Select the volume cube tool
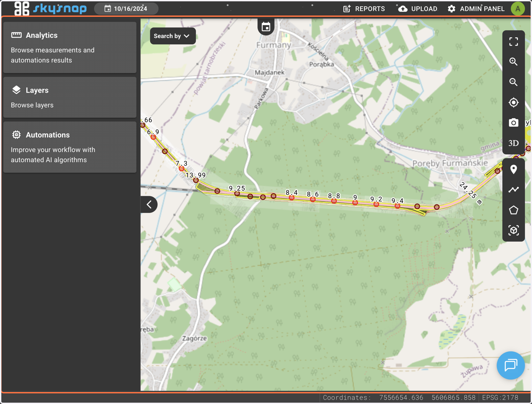The width and height of the screenshot is (532, 404). 513,230
